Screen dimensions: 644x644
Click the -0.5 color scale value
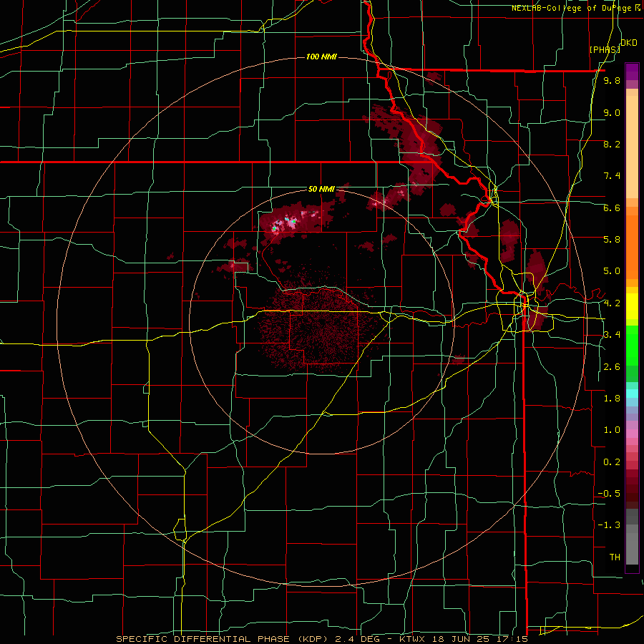[609, 494]
